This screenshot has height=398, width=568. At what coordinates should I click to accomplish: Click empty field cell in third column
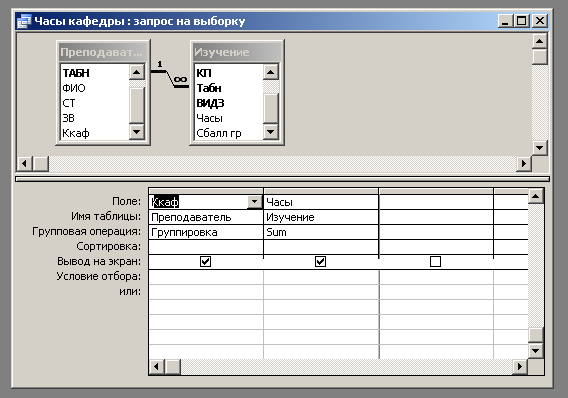pos(436,202)
